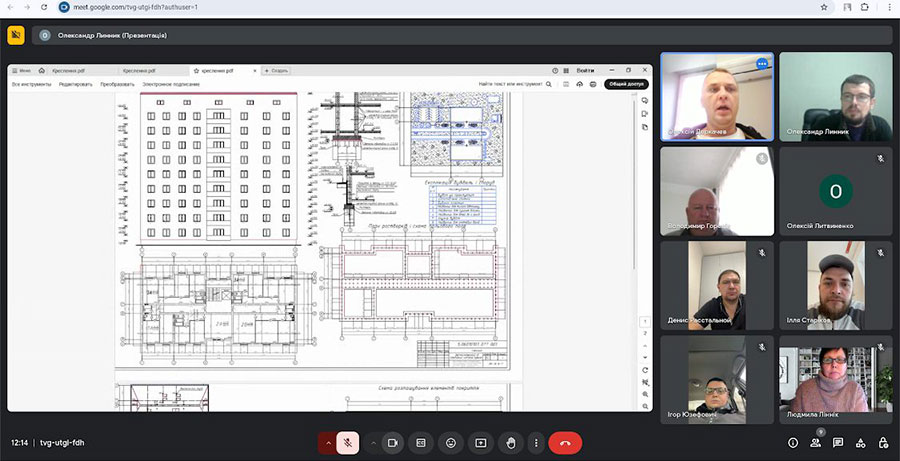Screen dimensions: 900x461
Task: Open meeting details info icon
Action: pyautogui.click(x=792, y=442)
